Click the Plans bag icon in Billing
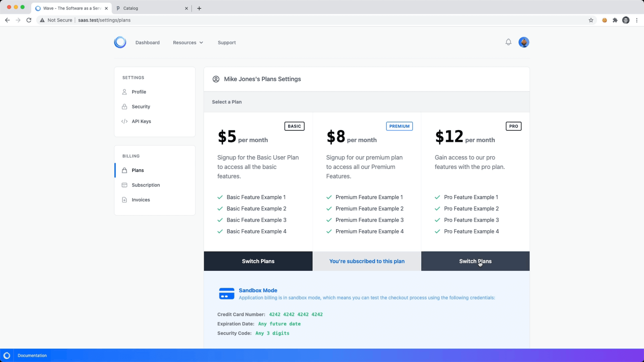The height and width of the screenshot is (362, 644). (125, 170)
